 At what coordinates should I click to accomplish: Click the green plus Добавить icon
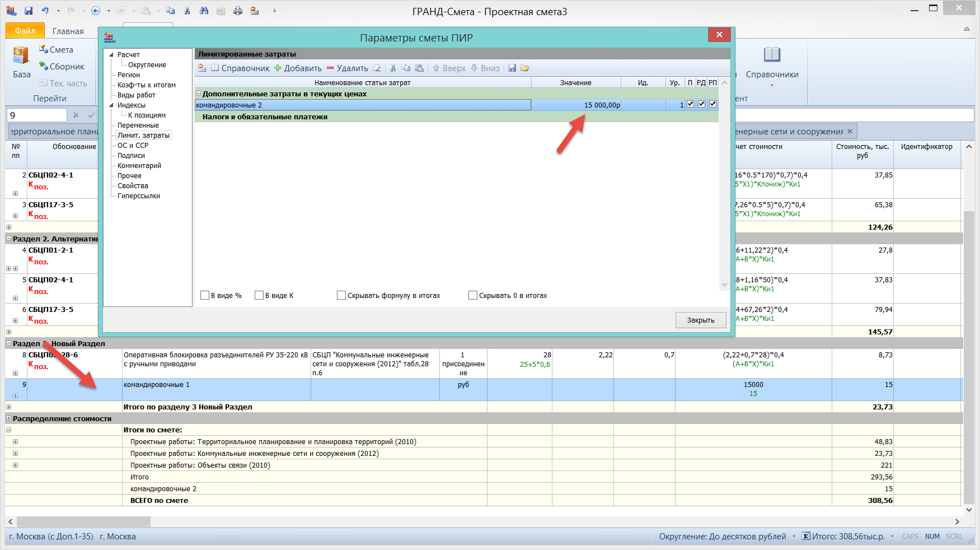pos(278,68)
